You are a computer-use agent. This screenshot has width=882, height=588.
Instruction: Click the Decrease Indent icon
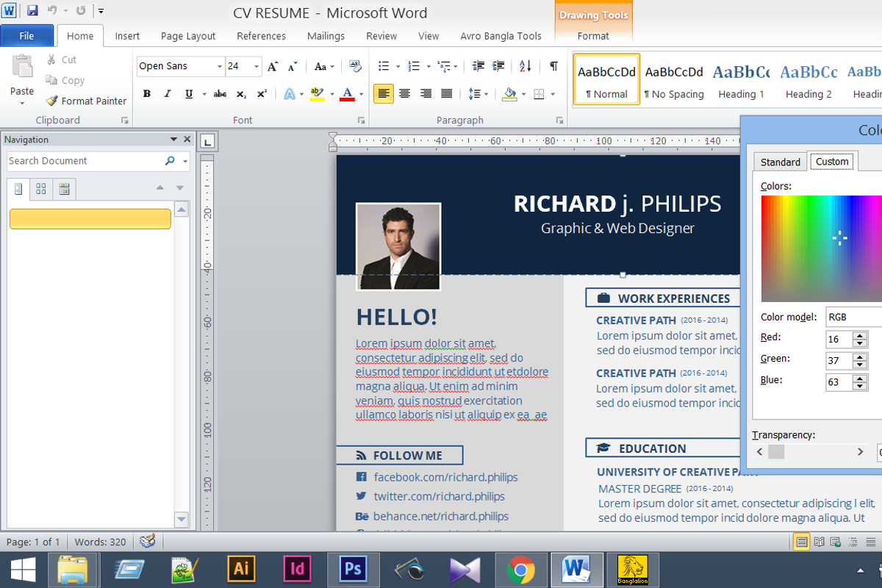478,66
